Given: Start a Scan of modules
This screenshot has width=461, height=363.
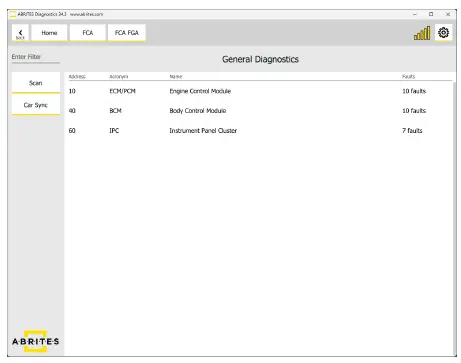Looking at the screenshot, I should coord(36,83).
